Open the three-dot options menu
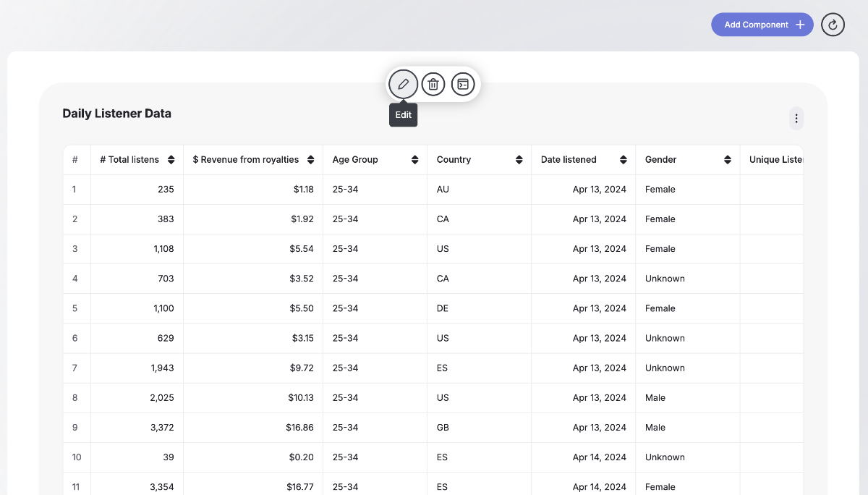The width and height of the screenshot is (868, 495). (796, 118)
